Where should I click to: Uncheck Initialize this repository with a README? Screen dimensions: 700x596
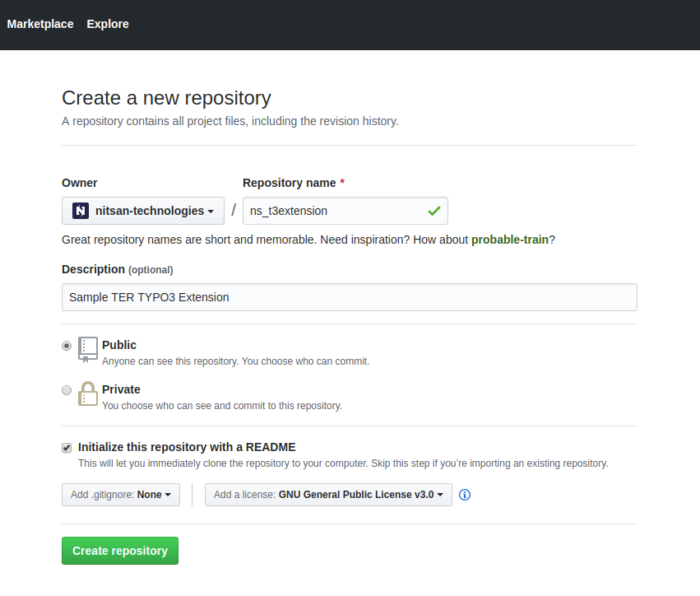[x=67, y=447]
